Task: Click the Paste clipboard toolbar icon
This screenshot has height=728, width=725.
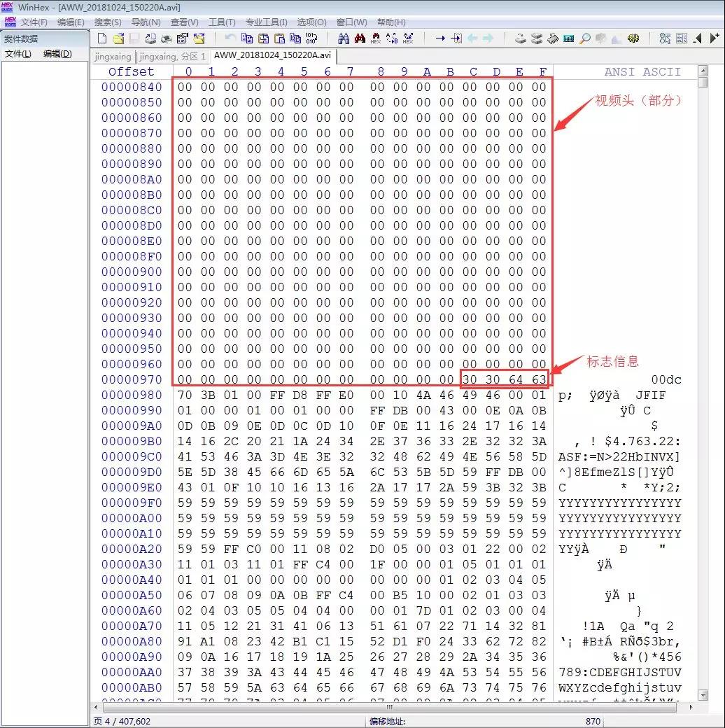Action: click(x=279, y=38)
